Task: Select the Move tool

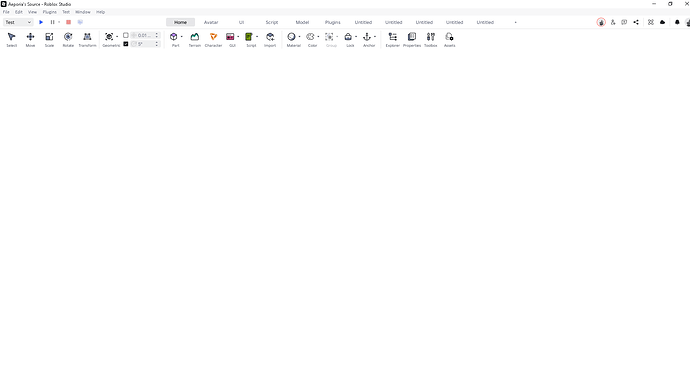Action: pos(30,39)
